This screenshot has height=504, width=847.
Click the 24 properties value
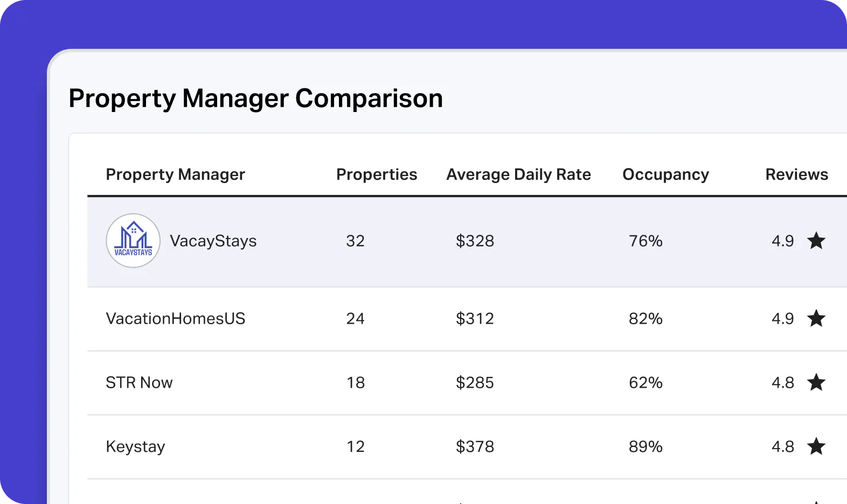[x=356, y=318]
